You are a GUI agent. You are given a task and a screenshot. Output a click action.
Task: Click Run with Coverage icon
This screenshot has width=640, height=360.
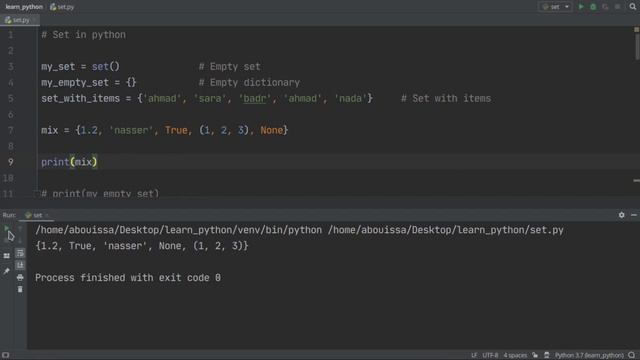click(605, 7)
